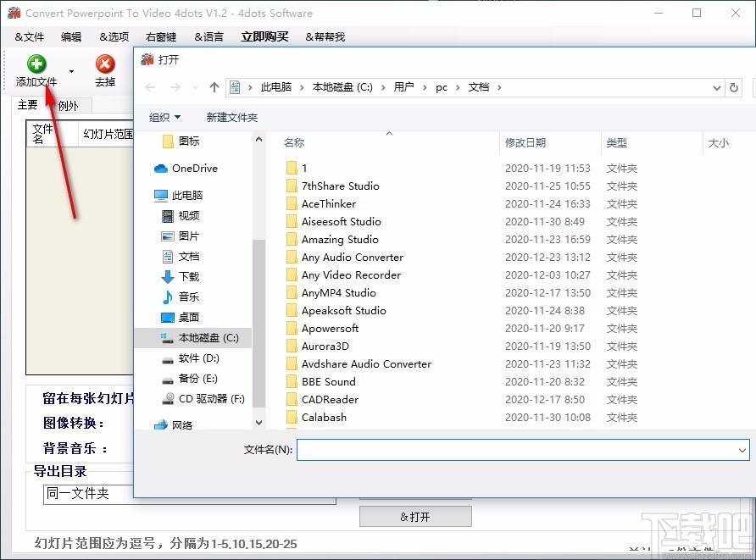Viewport: 756px width, 560px height.
Task: Select This PC (此电脑) in navigation pane
Action: [x=178, y=195]
